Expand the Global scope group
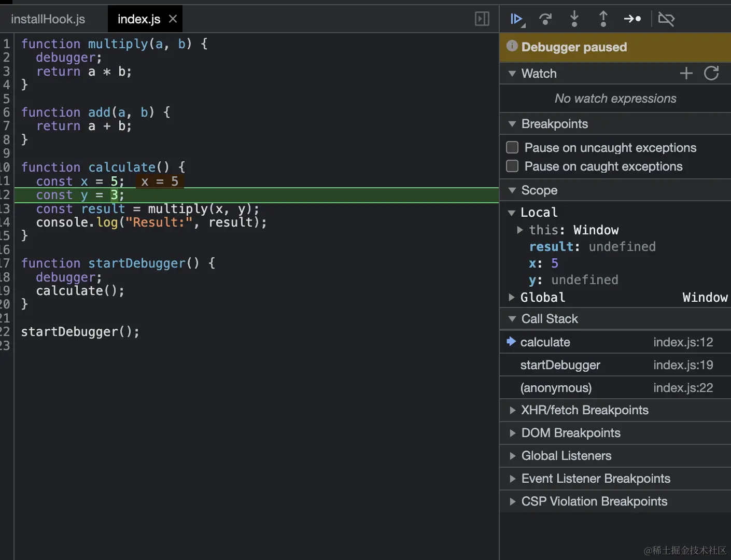Screen dimensions: 731x560 click(x=512, y=297)
